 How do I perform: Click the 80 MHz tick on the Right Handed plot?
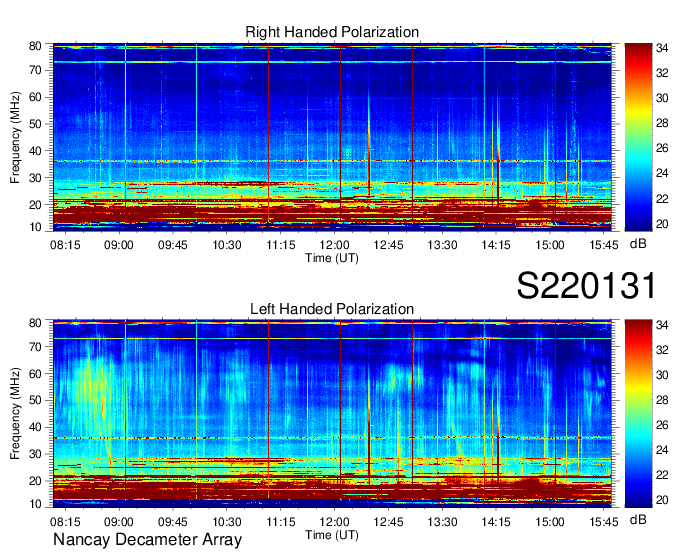click(x=36, y=46)
